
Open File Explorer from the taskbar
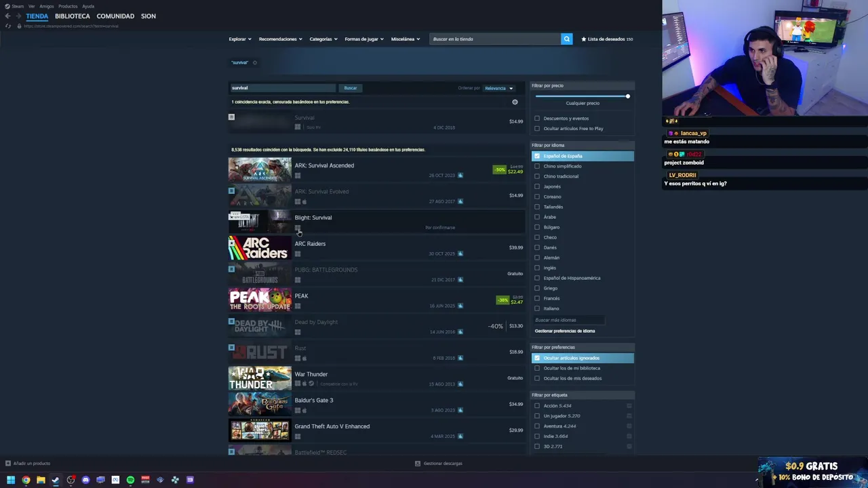(41, 480)
